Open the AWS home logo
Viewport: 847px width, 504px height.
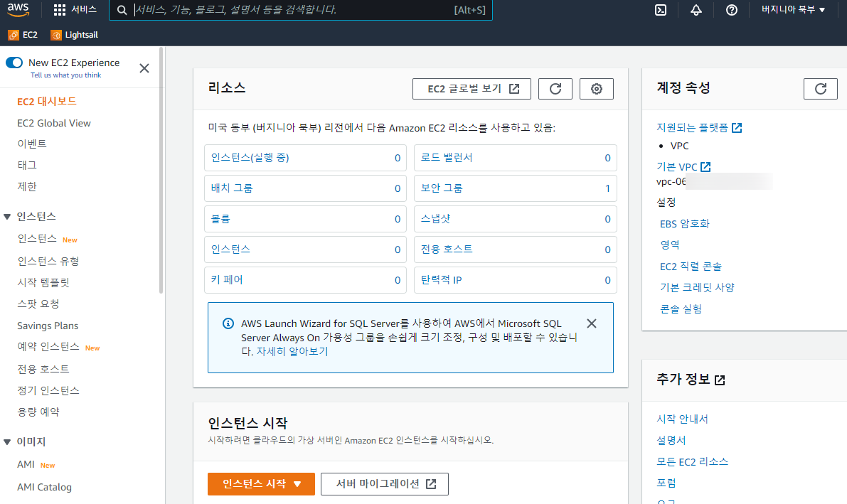[x=18, y=10]
